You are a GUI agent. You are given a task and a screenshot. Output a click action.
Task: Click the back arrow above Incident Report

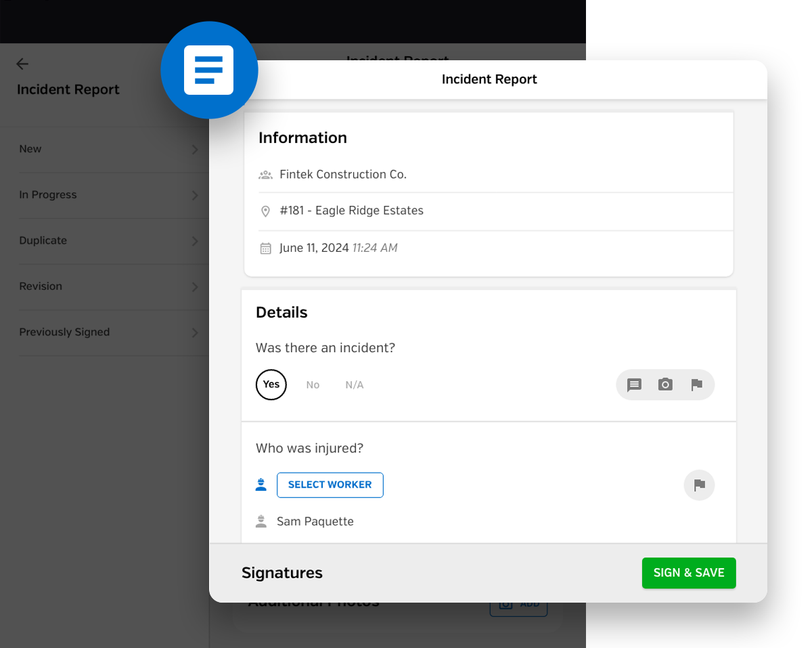coord(22,64)
